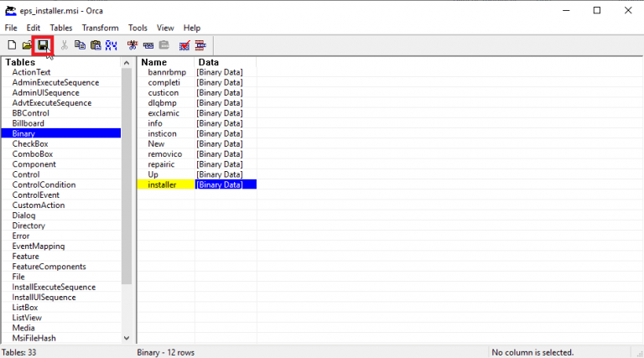This screenshot has height=358, width=644.
Task: Open the Edit menu
Action: 34,28
